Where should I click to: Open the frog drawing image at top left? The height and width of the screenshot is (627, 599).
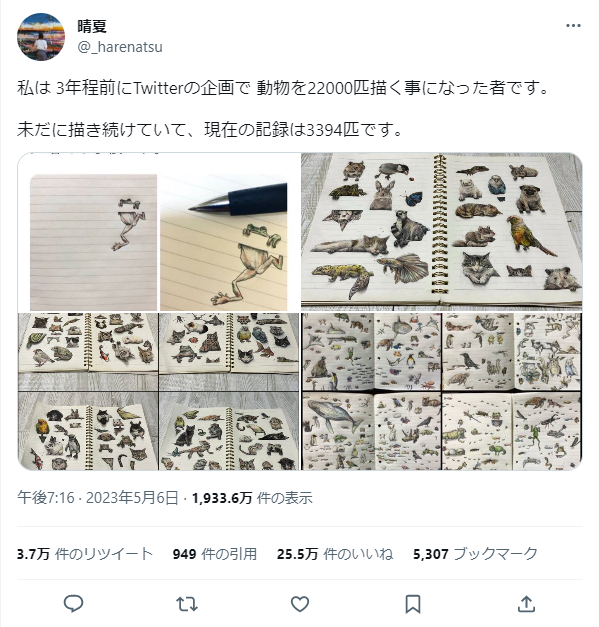(159, 232)
